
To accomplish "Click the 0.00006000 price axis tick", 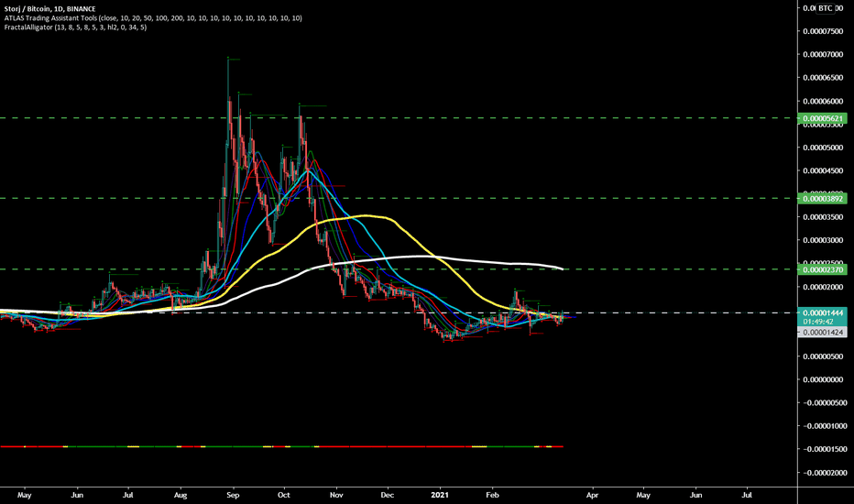I will 823,102.
